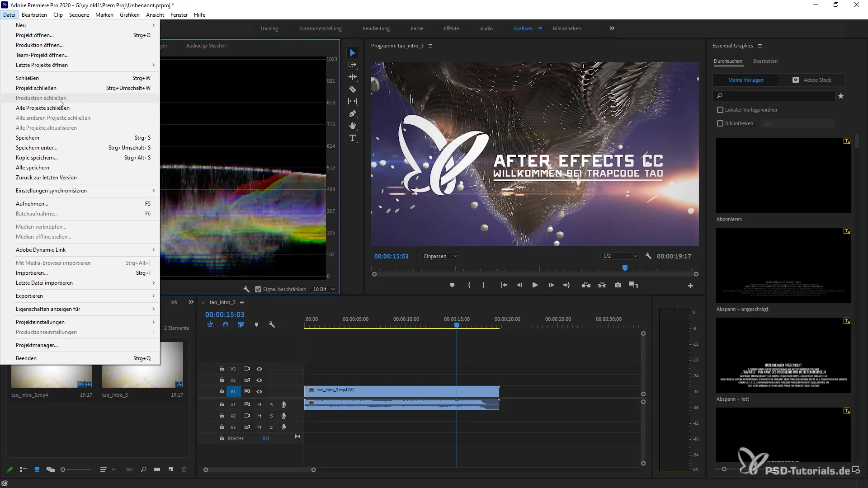Go to In point

point(504,285)
